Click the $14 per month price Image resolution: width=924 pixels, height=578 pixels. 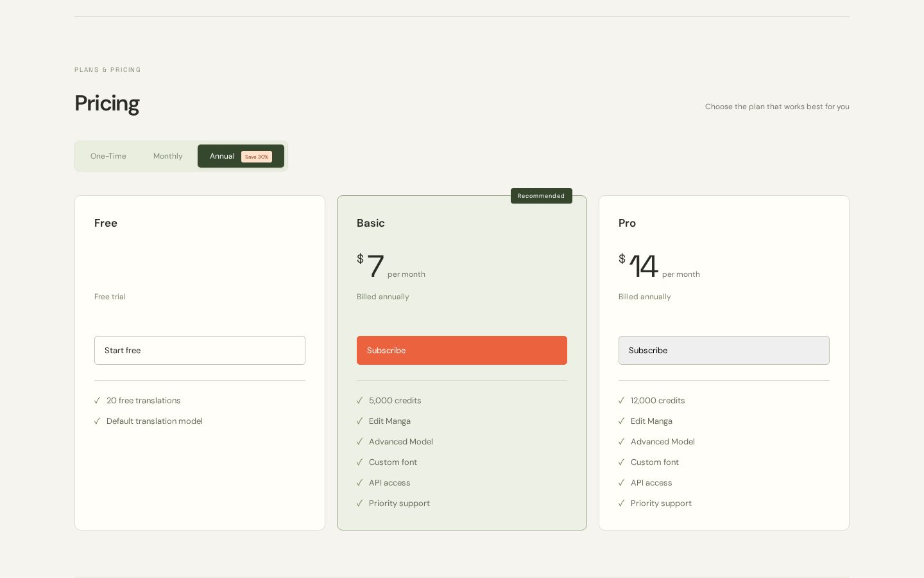click(x=659, y=266)
